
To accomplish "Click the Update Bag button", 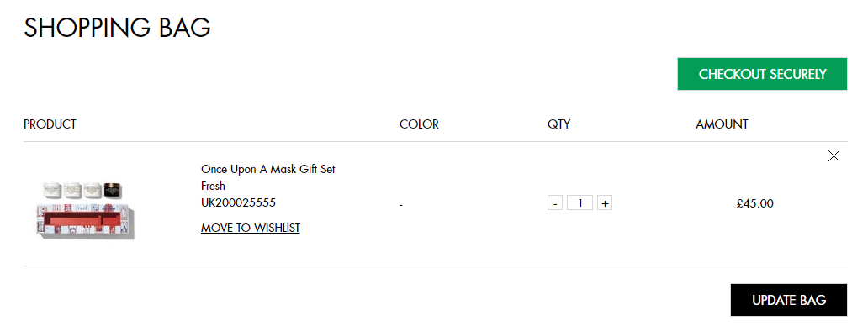I will 789,300.
